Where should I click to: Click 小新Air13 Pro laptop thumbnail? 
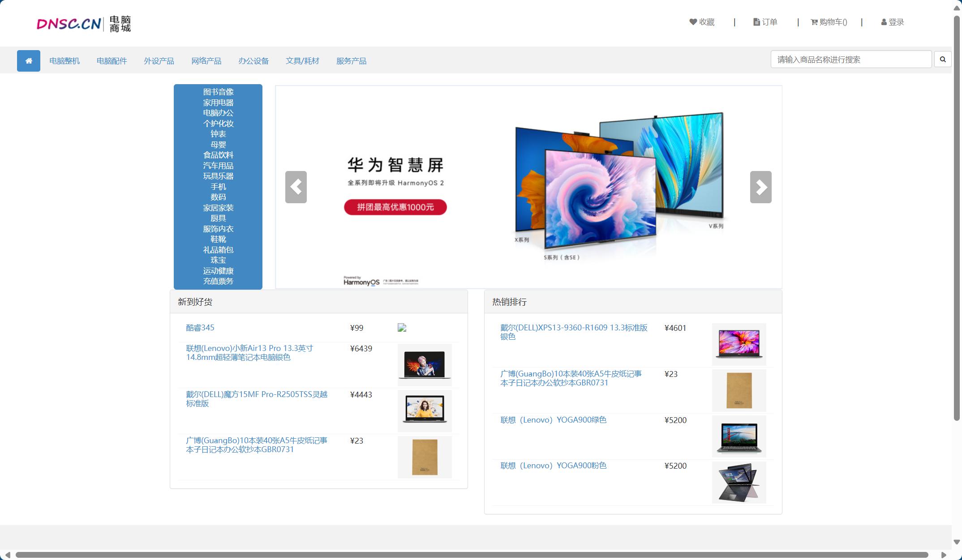point(425,365)
